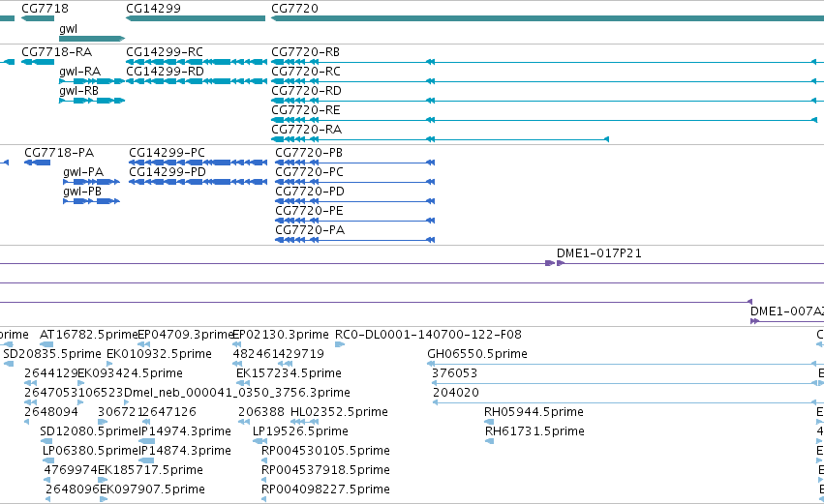Select the RH05944.5prime label
The height and width of the screenshot is (504, 824).
pyautogui.click(x=534, y=413)
